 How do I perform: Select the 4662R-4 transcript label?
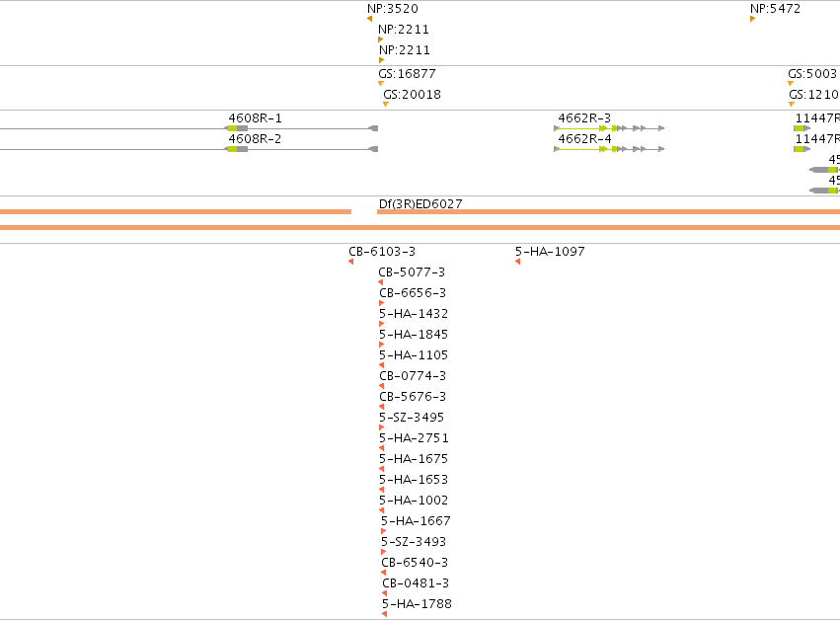(584, 139)
